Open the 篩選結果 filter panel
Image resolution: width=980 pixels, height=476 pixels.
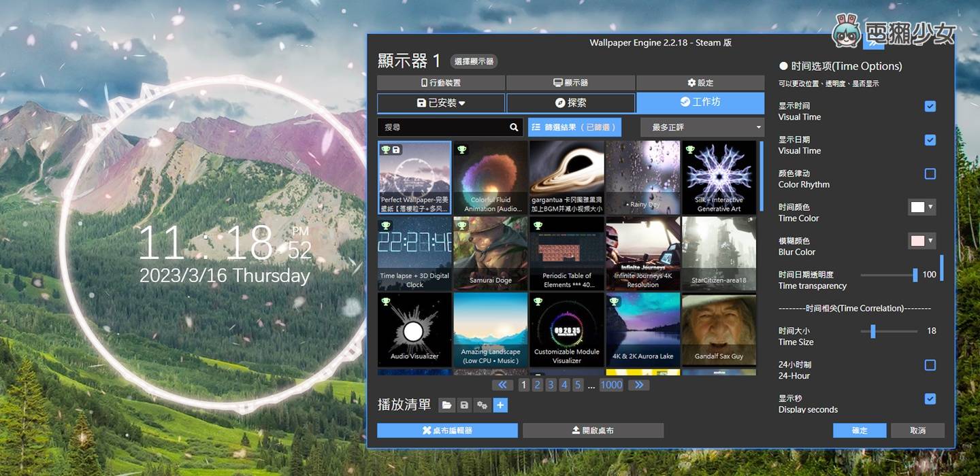pyautogui.click(x=575, y=127)
